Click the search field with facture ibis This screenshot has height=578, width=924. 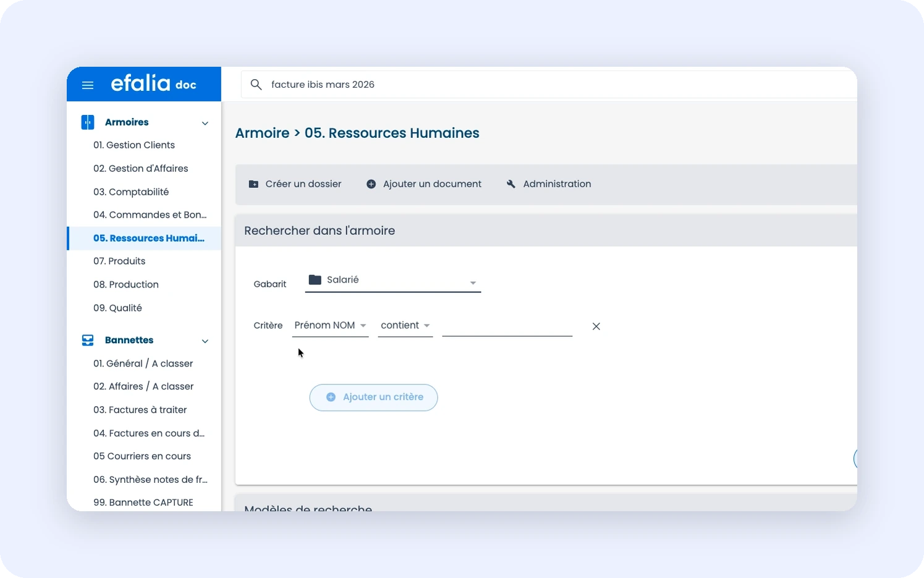coord(549,85)
